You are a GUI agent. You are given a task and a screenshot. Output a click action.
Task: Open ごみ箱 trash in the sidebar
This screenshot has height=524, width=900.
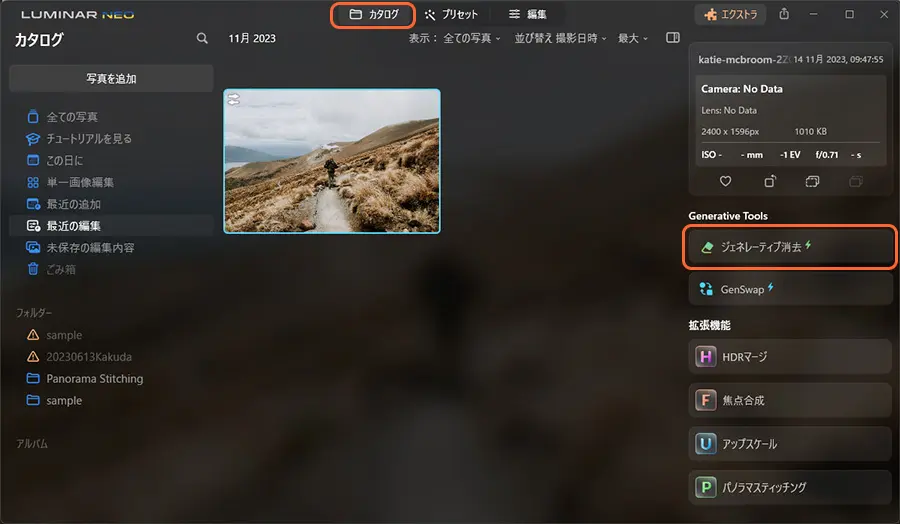(x=111, y=270)
